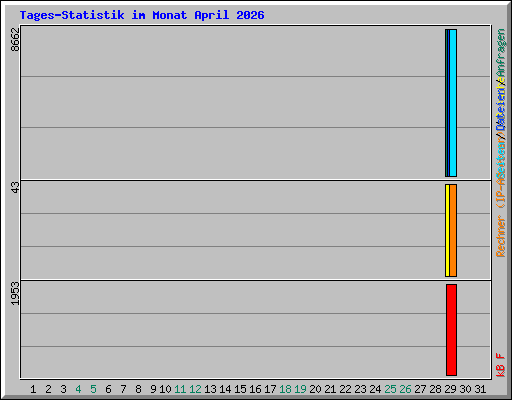Click day 17 on the x-axis
Viewport: 512px width, 400px height.
pos(270,389)
